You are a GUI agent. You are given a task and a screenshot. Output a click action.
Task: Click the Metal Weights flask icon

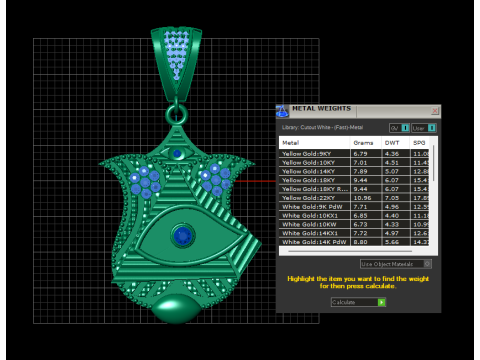tap(282, 111)
